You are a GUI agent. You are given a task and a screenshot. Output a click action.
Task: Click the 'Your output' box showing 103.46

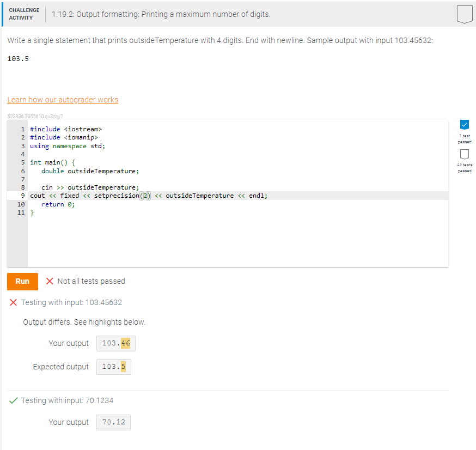point(115,343)
